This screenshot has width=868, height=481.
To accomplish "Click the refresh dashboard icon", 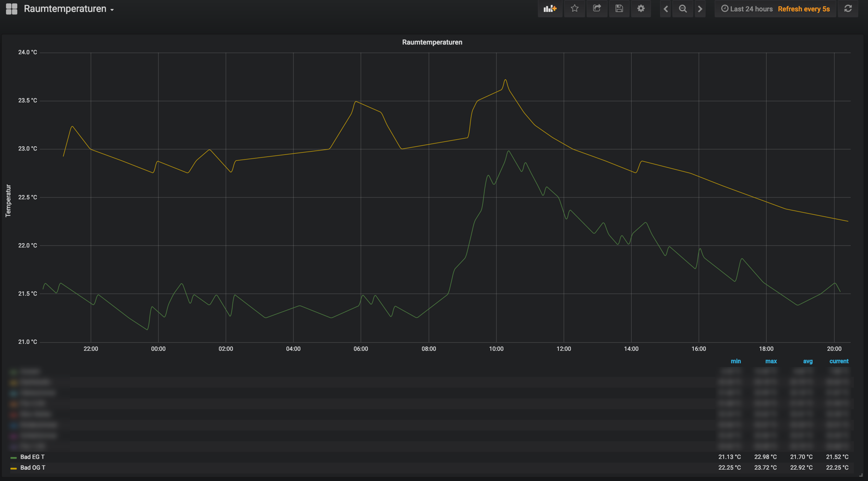I will click(848, 9).
